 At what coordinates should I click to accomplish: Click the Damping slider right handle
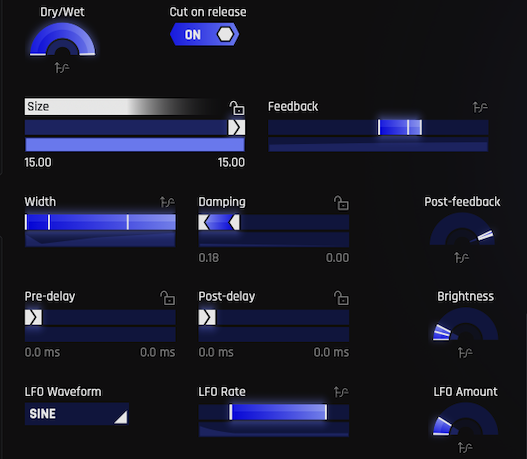234,222
